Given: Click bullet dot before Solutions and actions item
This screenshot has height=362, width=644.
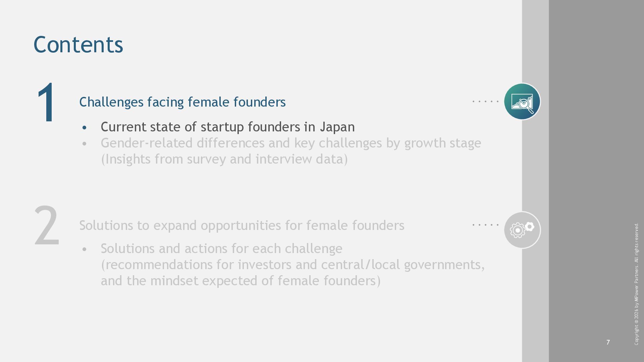Looking at the screenshot, I should pos(84,249).
